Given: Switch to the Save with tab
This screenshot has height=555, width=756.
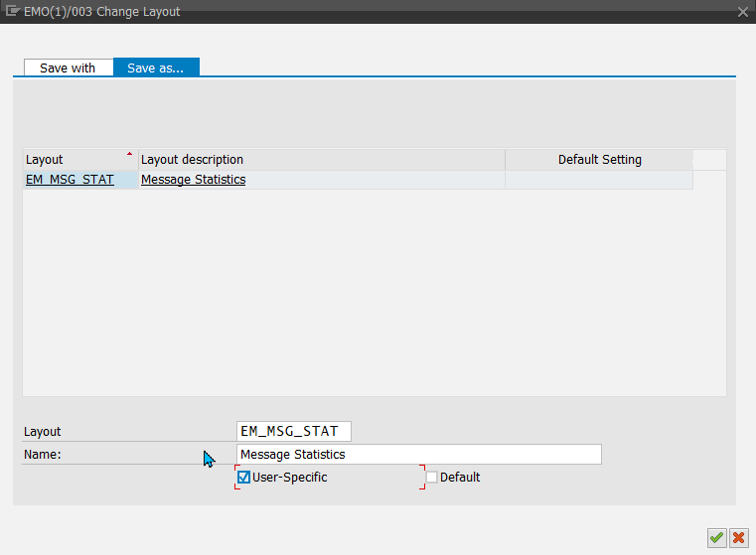Looking at the screenshot, I should tap(68, 68).
